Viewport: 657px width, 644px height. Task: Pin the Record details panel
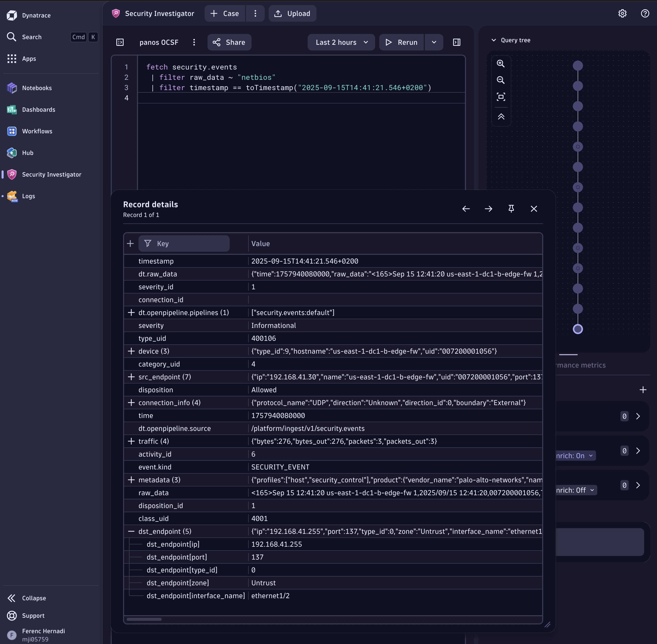click(x=511, y=209)
